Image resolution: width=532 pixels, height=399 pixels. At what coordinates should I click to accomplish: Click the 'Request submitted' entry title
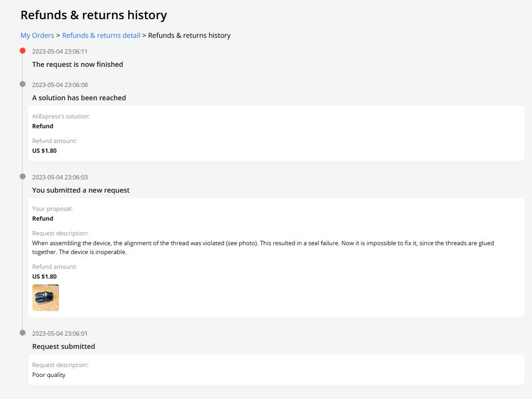64,346
